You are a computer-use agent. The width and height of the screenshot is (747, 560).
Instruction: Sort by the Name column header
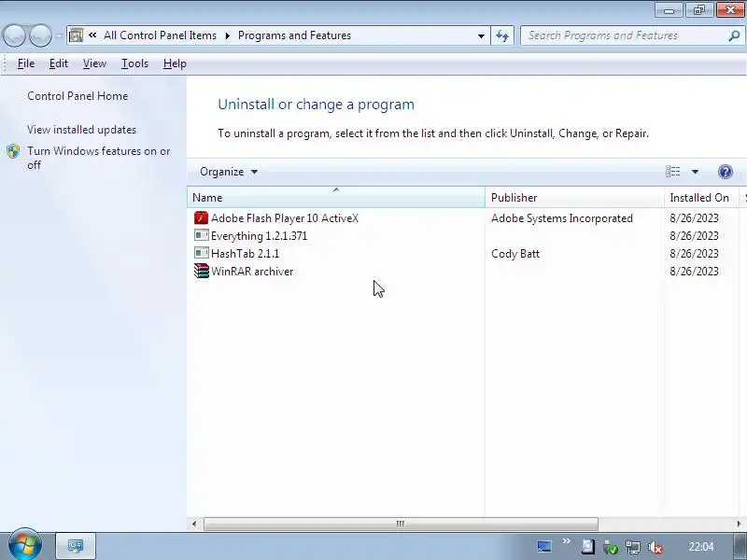click(336, 197)
